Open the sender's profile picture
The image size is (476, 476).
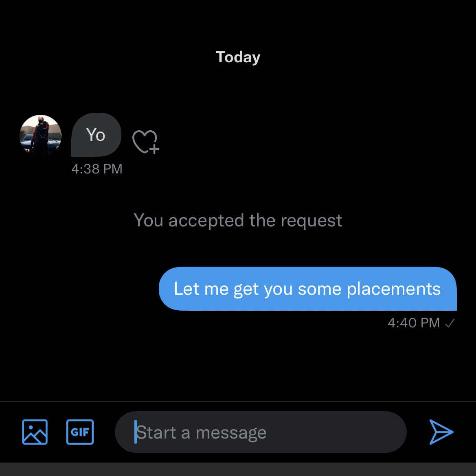click(x=41, y=135)
